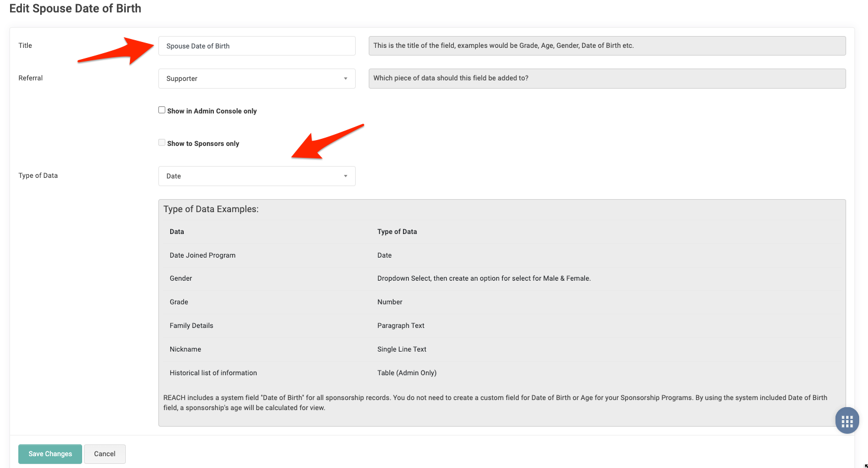
Task: Open the floating grid apps button
Action: pos(847,421)
